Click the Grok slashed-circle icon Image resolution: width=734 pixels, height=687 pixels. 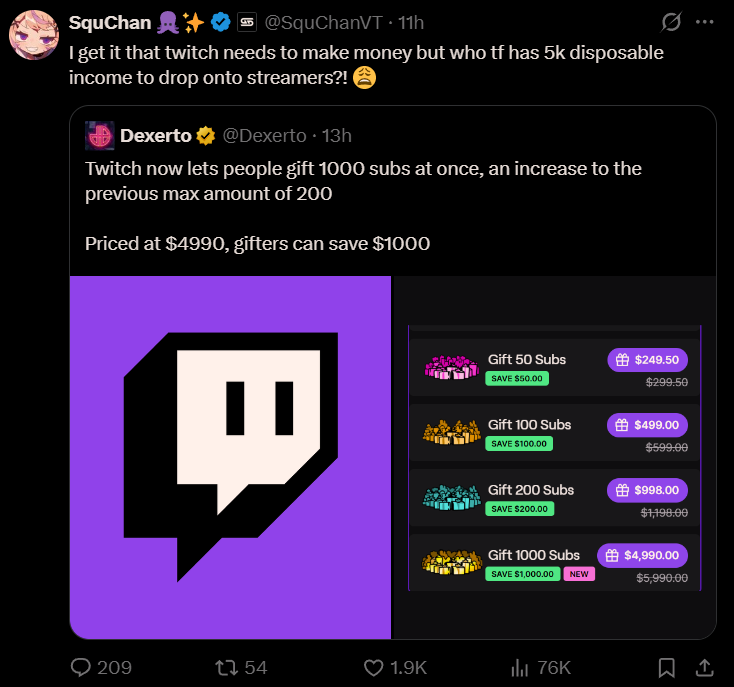pos(672,22)
